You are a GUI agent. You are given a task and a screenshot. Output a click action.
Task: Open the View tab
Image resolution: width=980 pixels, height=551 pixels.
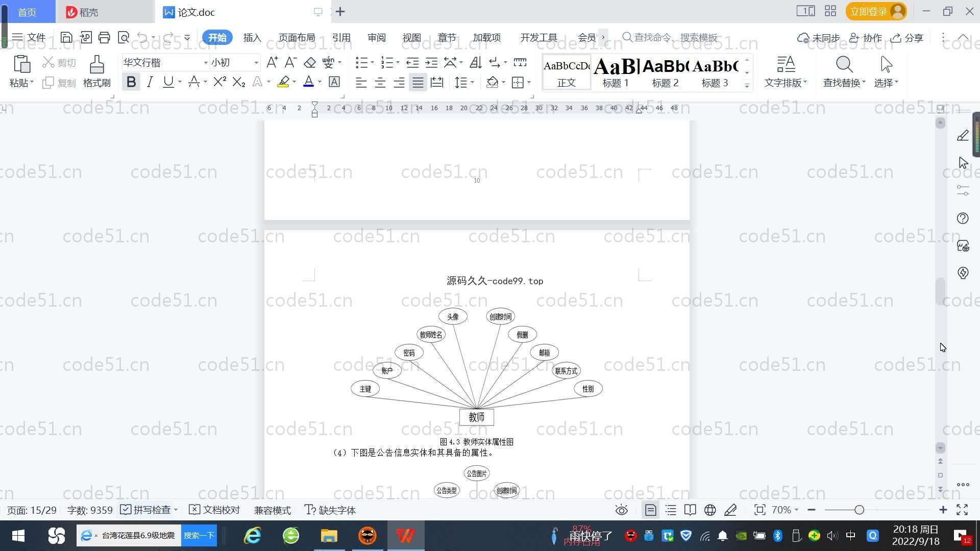click(x=411, y=38)
